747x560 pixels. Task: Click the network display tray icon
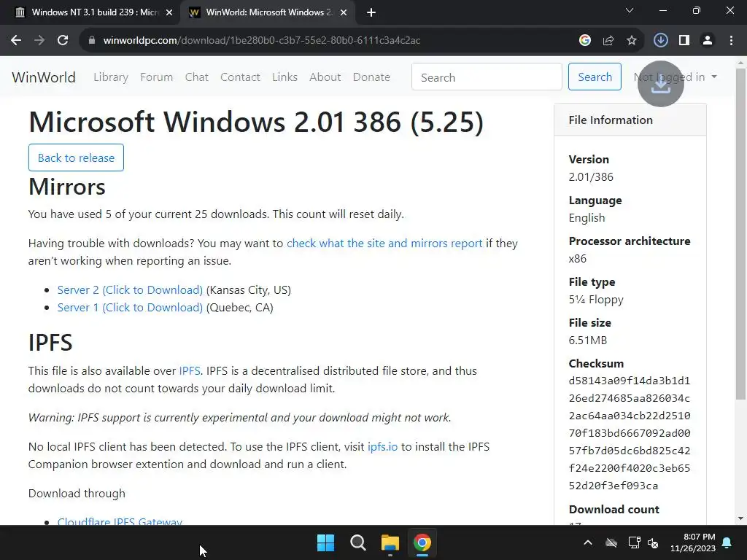(634, 542)
